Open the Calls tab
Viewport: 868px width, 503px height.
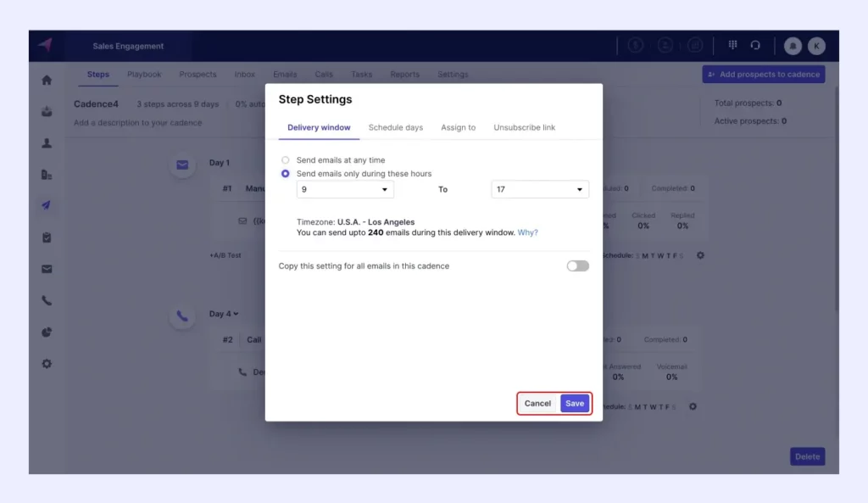tap(324, 75)
